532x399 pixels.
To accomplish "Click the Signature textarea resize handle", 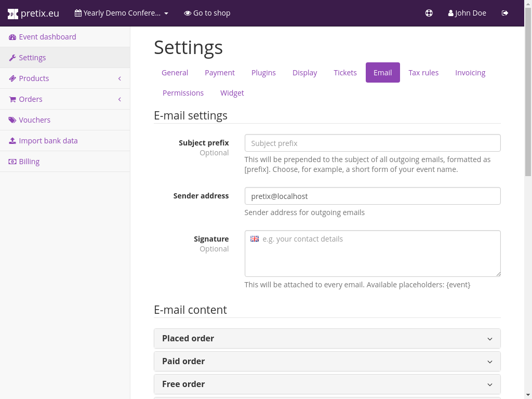I will tap(498, 274).
